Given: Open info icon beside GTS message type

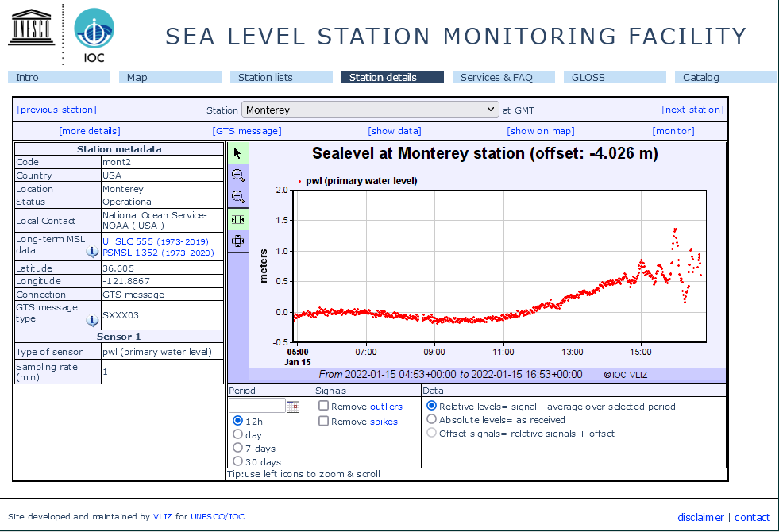Looking at the screenshot, I should tap(92, 321).
